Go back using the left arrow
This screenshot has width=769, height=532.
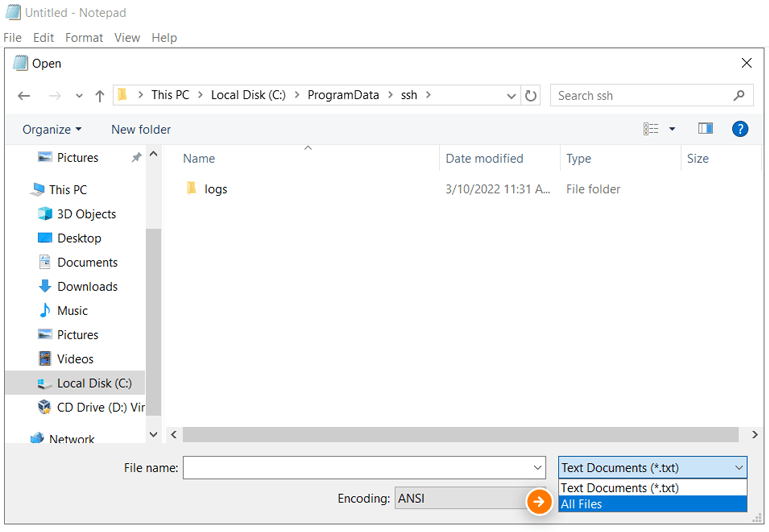(x=24, y=96)
